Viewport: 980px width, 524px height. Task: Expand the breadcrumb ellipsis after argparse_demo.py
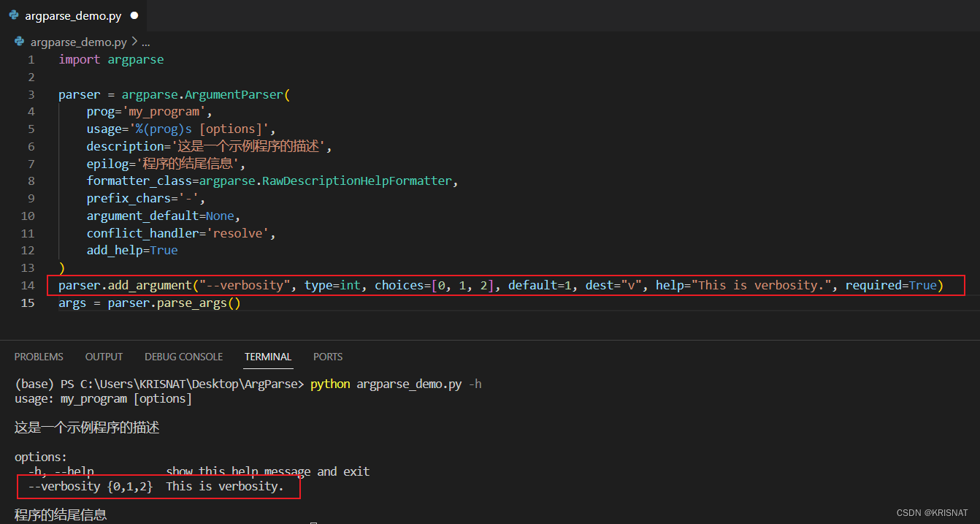pos(145,42)
